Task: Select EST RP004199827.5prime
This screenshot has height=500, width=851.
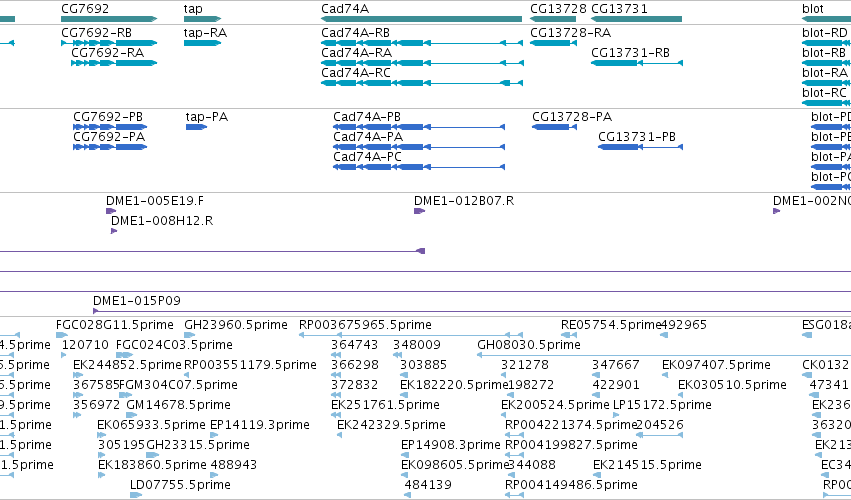Action: tap(515, 455)
